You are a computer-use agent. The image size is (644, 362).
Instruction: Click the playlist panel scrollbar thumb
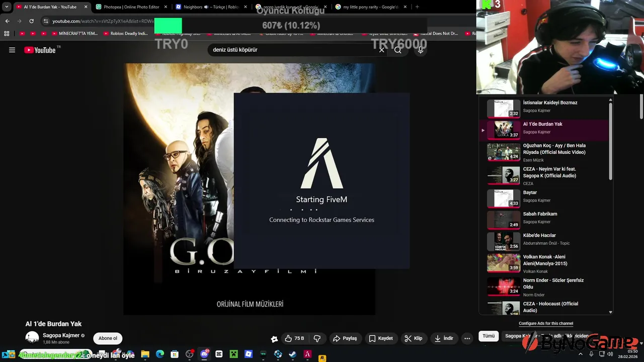pos(611,142)
